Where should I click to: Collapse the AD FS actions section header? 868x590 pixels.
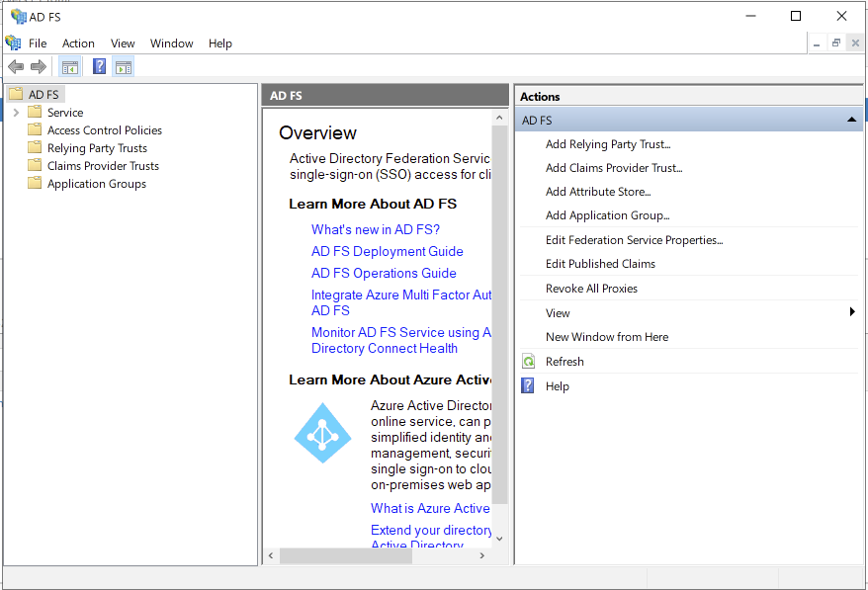click(x=851, y=120)
